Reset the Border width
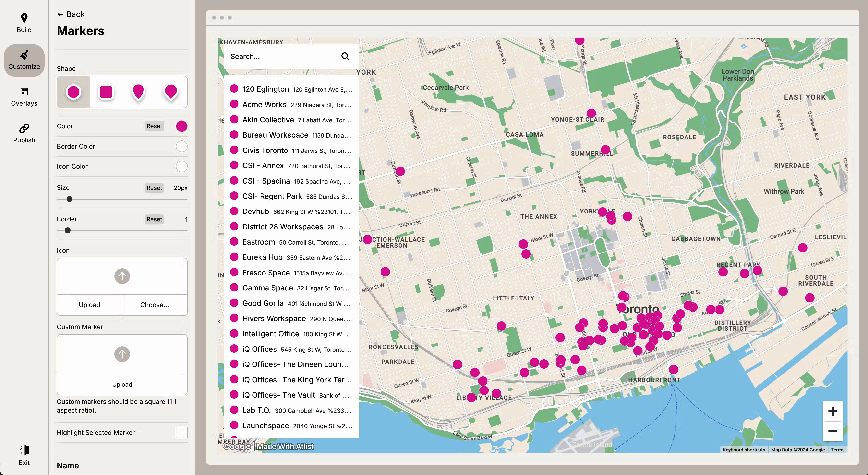This screenshot has width=868, height=475. 154,219
